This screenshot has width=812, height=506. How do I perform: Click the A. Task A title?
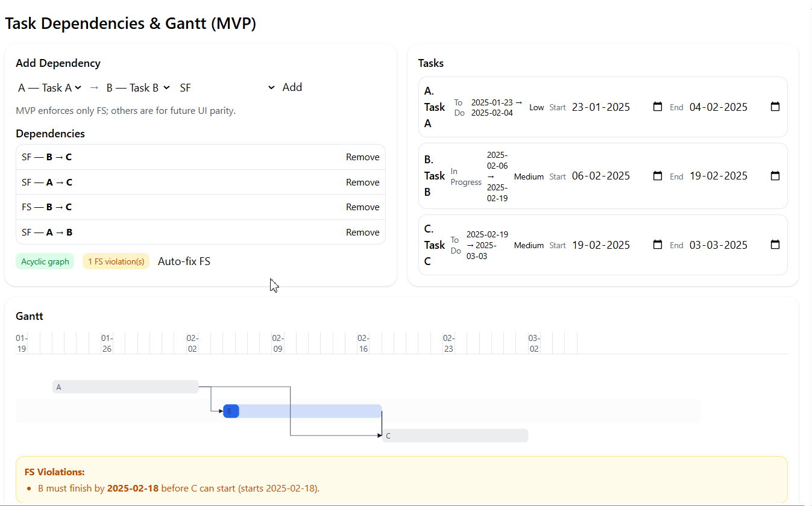435,107
